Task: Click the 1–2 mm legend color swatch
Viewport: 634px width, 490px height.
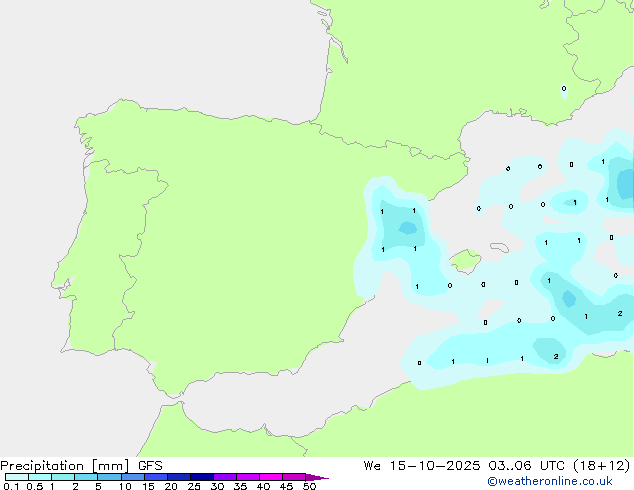Action: pyautogui.click(x=63, y=477)
